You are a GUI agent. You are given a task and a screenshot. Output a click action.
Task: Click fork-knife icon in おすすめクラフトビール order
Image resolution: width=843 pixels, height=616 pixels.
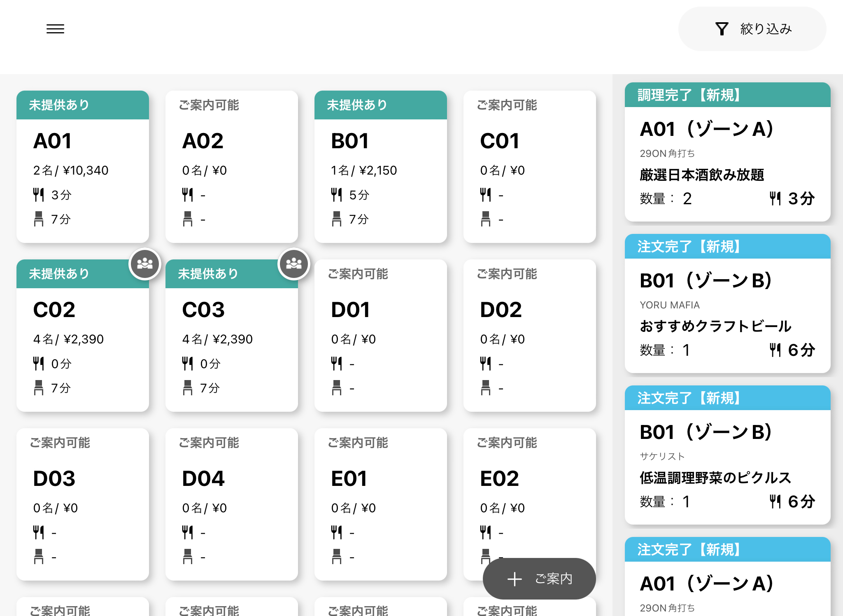(775, 350)
